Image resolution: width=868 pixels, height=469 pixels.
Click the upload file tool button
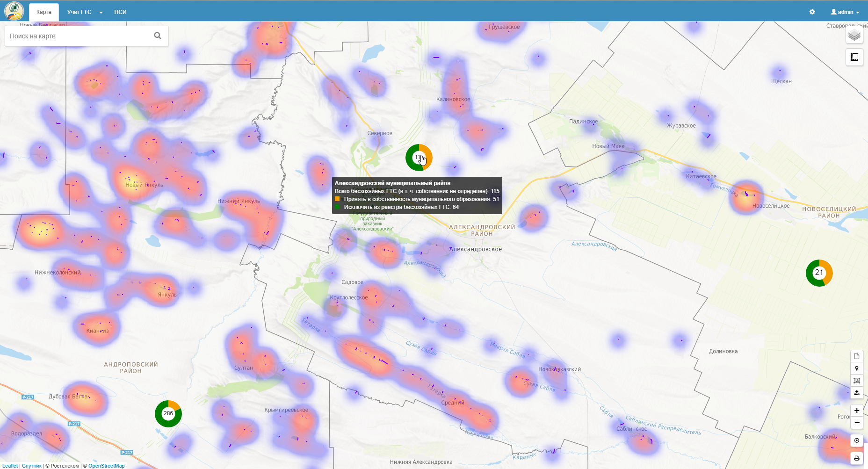click(x=856, y=393)
